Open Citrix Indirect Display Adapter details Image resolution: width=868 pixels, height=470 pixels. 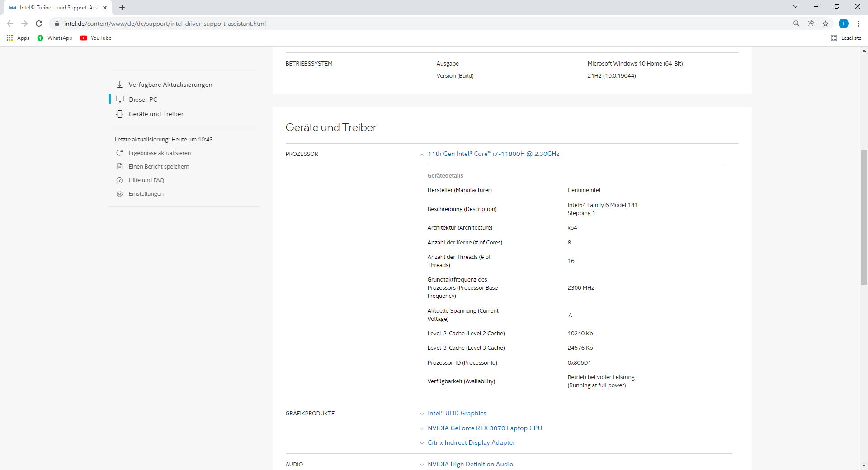click(472, 442)
